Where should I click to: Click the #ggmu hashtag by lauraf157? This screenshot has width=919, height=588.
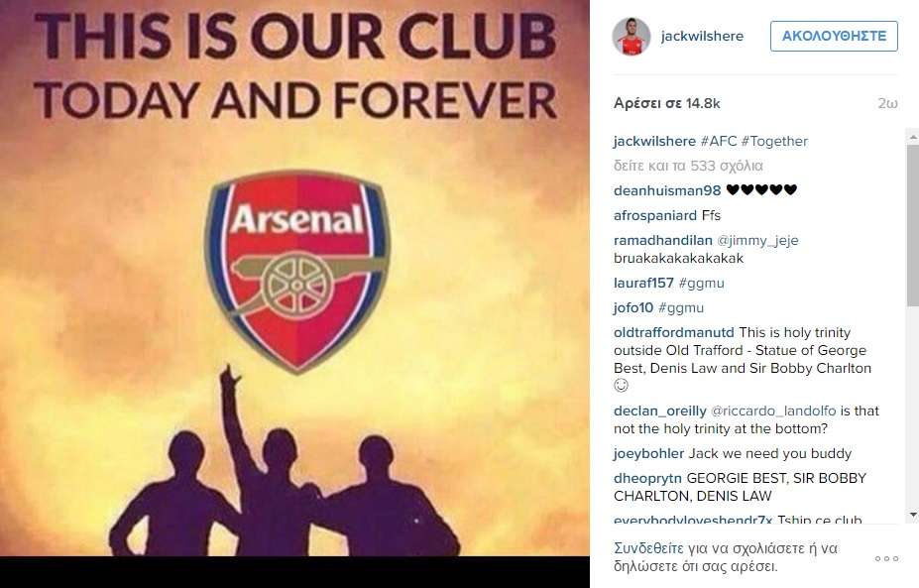(x=701, y=284)
